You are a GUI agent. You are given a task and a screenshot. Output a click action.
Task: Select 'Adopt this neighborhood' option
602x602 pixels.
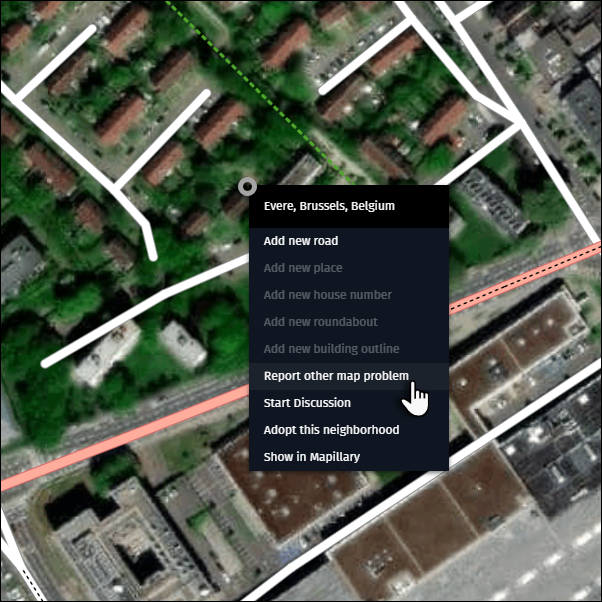coord(349,430)
